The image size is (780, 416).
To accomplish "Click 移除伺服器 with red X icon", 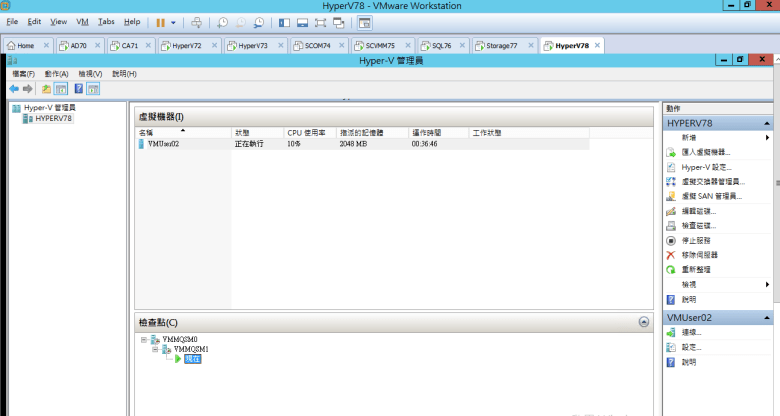I will (701, 255).
